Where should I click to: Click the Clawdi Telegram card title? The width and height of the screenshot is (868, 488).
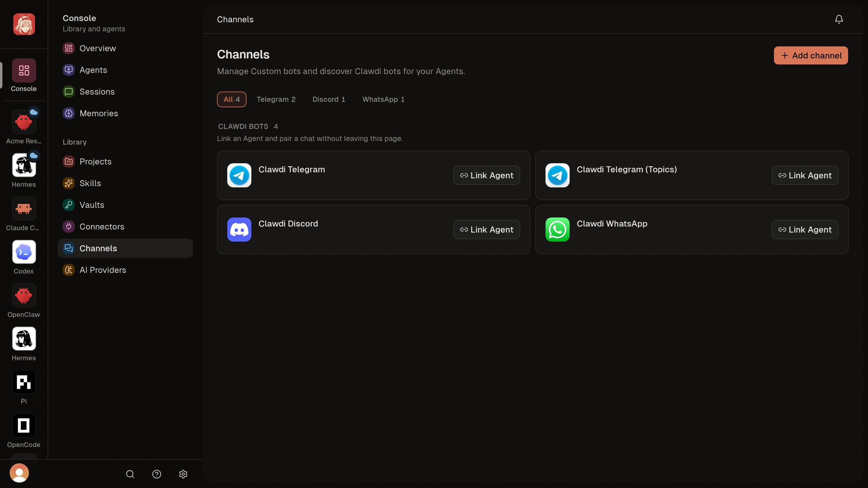(x=291, y=169)
